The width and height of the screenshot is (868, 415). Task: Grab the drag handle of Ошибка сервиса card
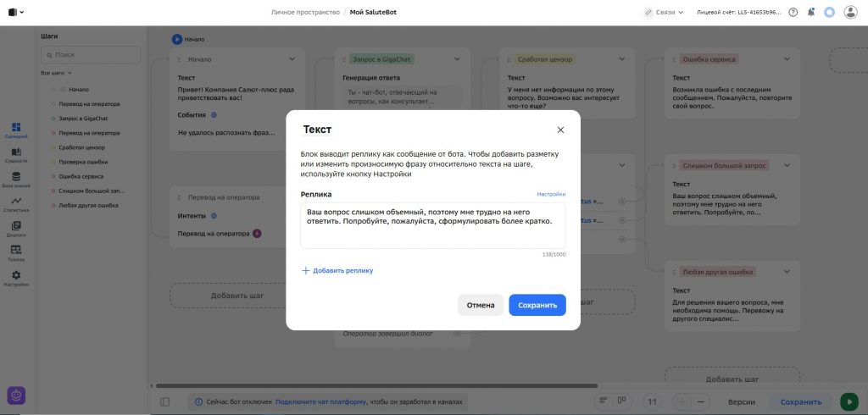click(674, 59)
